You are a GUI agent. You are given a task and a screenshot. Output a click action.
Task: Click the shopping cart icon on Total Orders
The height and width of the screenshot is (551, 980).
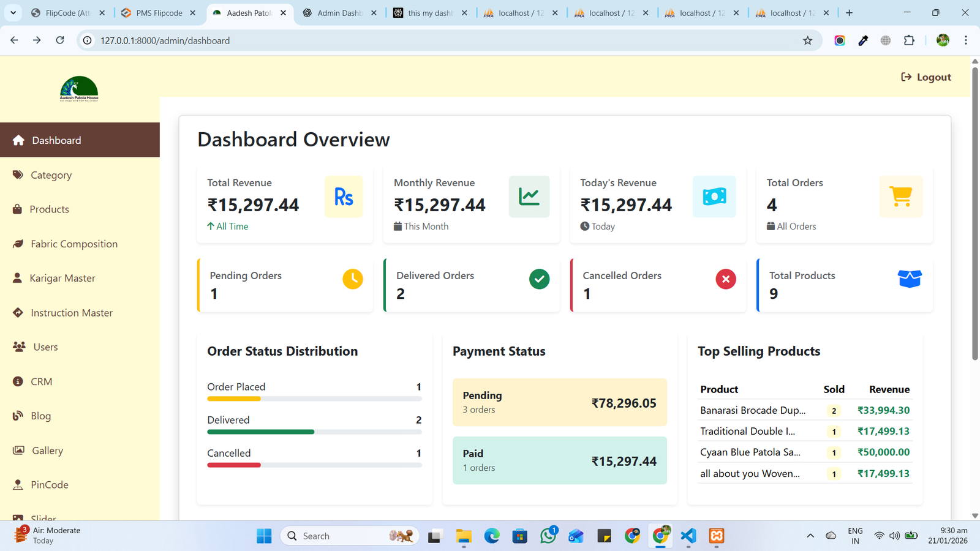coord(900,197)
